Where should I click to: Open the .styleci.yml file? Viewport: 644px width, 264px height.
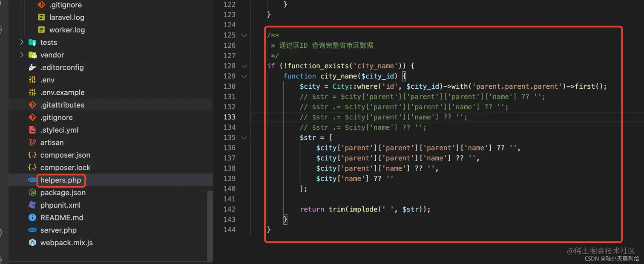pos(59,130)
